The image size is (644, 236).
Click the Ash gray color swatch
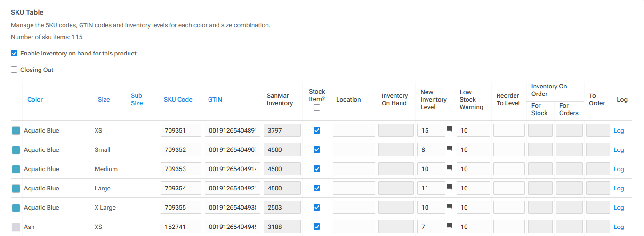(16, 227)
